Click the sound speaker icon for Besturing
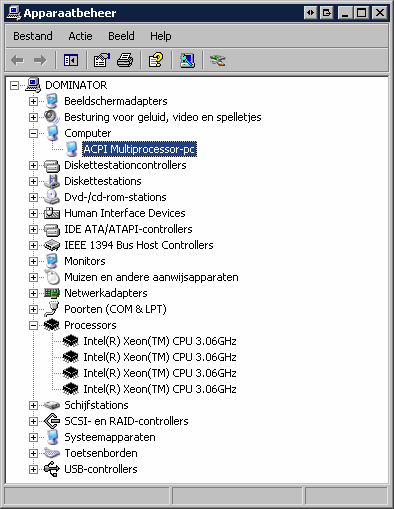This screenshot has height=509, width=394. (52, 117)
